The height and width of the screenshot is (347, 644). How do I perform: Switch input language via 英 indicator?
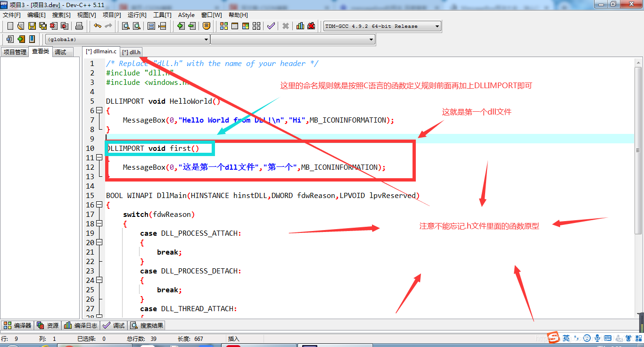click(566, 338)
